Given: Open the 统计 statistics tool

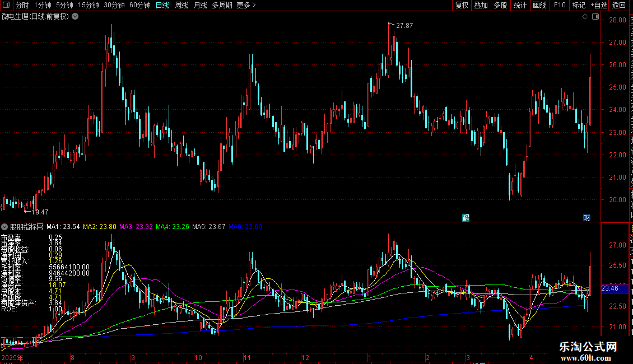Looking at the screenshot, I should point(520,5).
